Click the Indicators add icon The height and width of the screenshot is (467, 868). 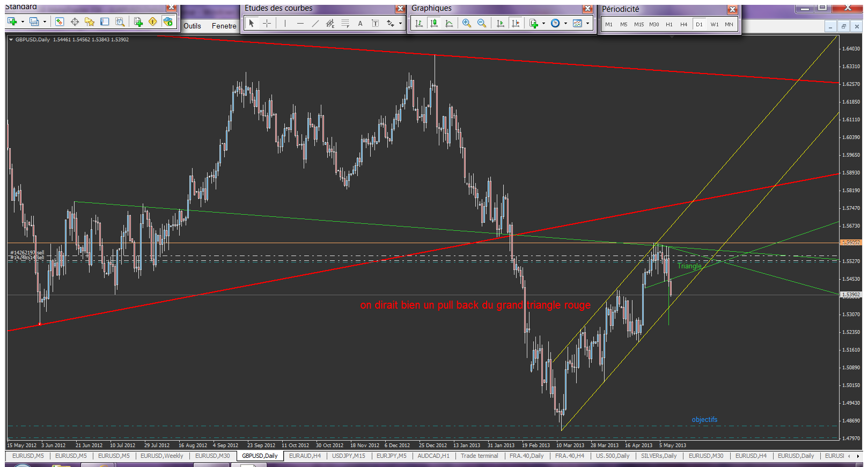[x=533, y=23]
